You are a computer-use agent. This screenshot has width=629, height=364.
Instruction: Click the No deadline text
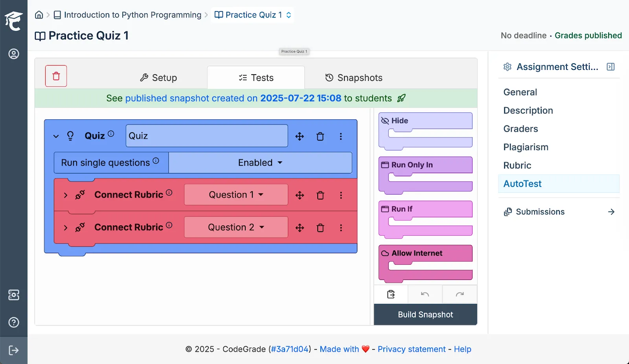point(523,35)
